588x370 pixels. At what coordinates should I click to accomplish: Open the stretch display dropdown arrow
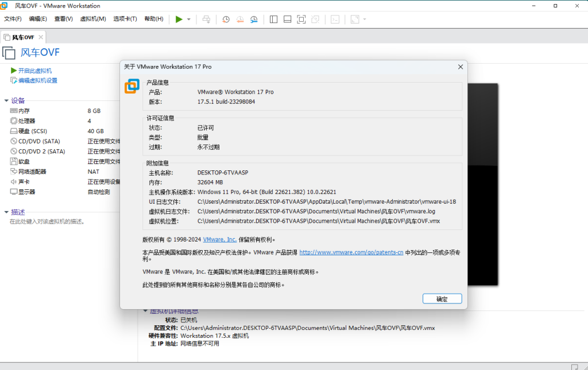coord(365,20)
